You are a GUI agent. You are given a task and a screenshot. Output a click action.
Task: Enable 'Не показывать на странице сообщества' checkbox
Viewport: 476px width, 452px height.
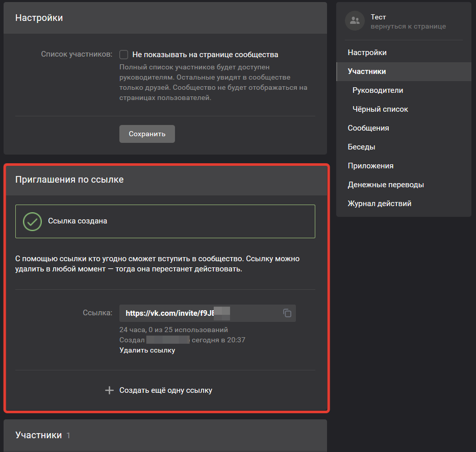coord(123,55)
